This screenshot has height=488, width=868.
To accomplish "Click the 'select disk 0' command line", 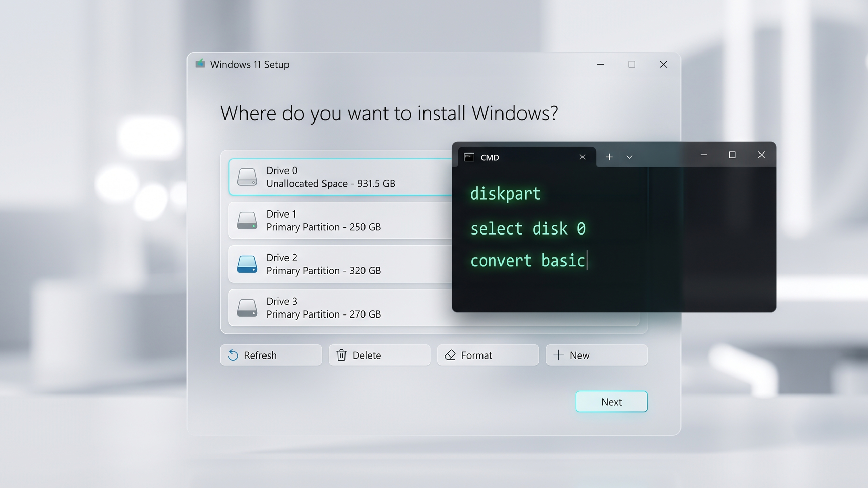I will (x=528, y=228).
